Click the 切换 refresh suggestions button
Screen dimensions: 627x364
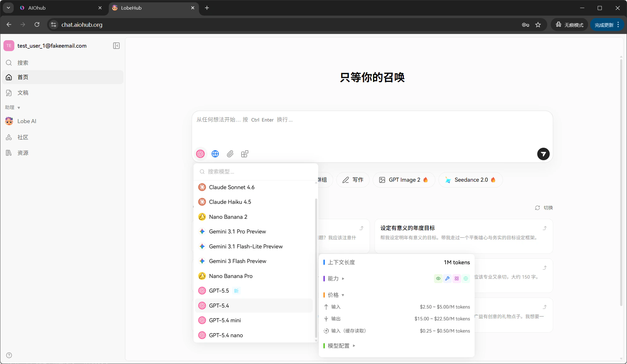pos(544,208)
